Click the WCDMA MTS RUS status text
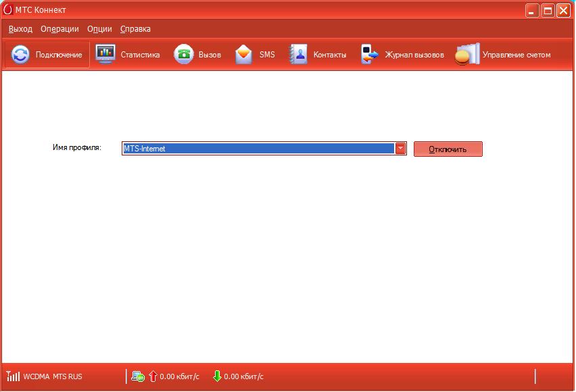The height and width of the screenshot is (392, 576). pos(53,376)
